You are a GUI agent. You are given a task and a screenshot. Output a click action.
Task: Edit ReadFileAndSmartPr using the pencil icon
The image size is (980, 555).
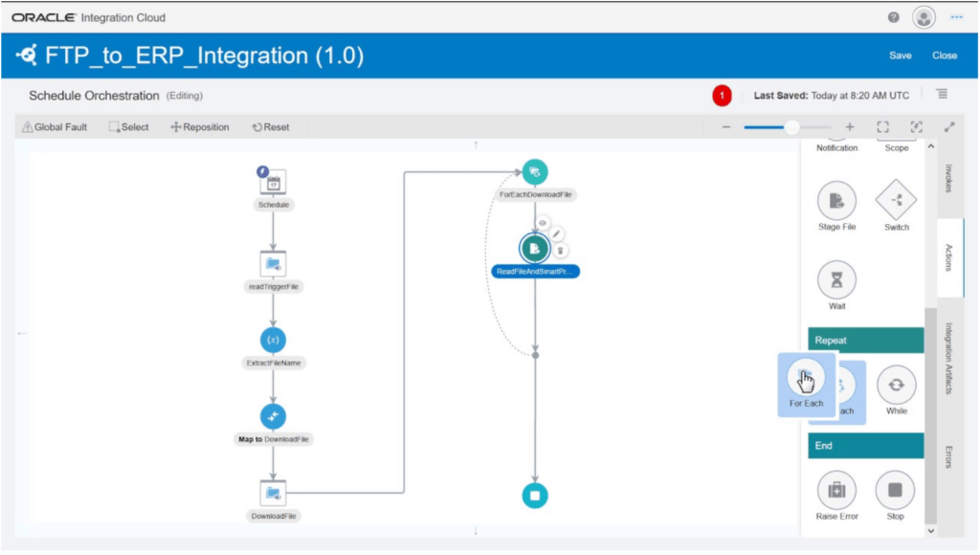(556, 234)
